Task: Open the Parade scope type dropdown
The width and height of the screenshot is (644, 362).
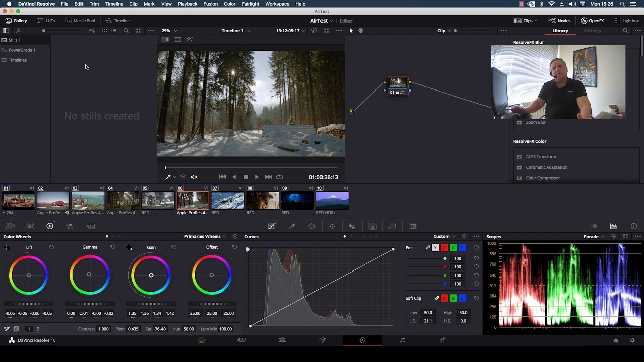Action: click(594, 236)
